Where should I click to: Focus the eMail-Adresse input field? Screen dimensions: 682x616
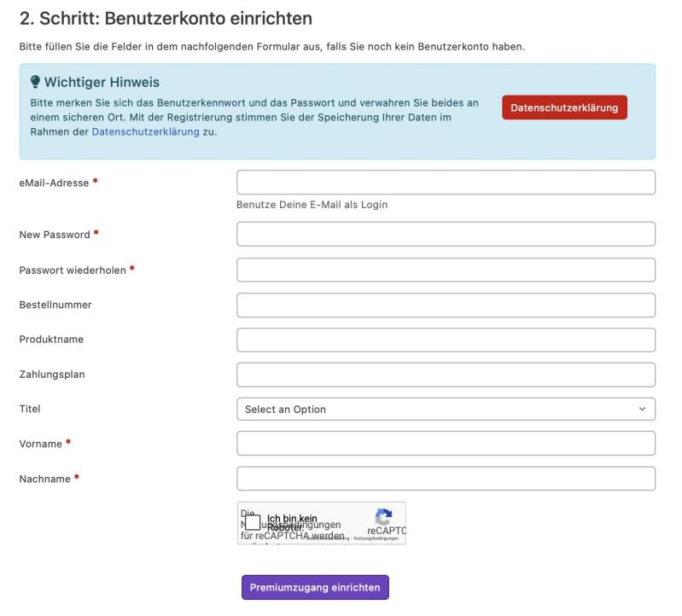[x=446, y=182]
